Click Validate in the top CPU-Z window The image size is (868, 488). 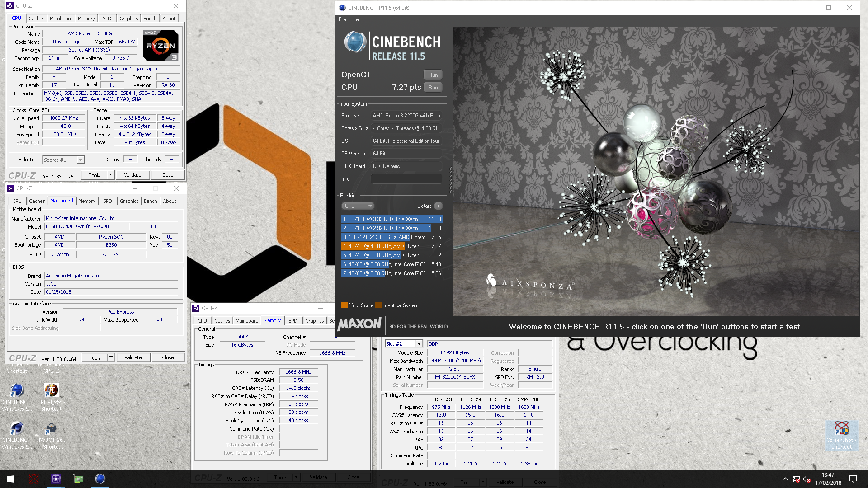132,175
